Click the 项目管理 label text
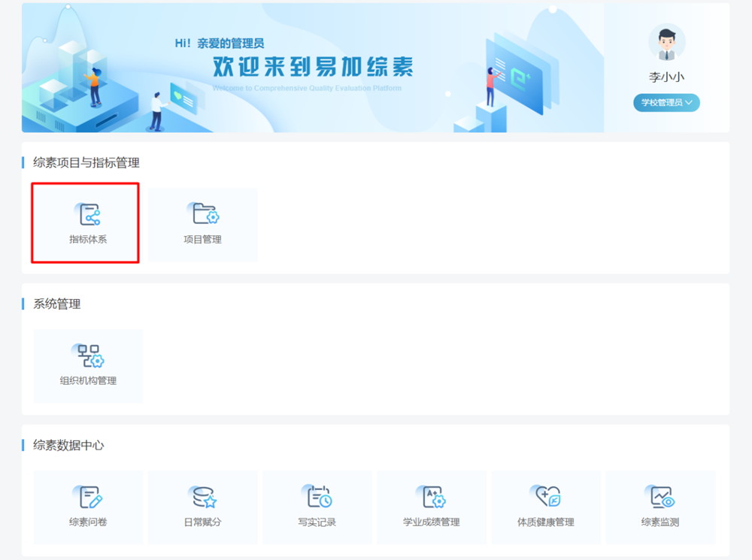 point(202,239)
